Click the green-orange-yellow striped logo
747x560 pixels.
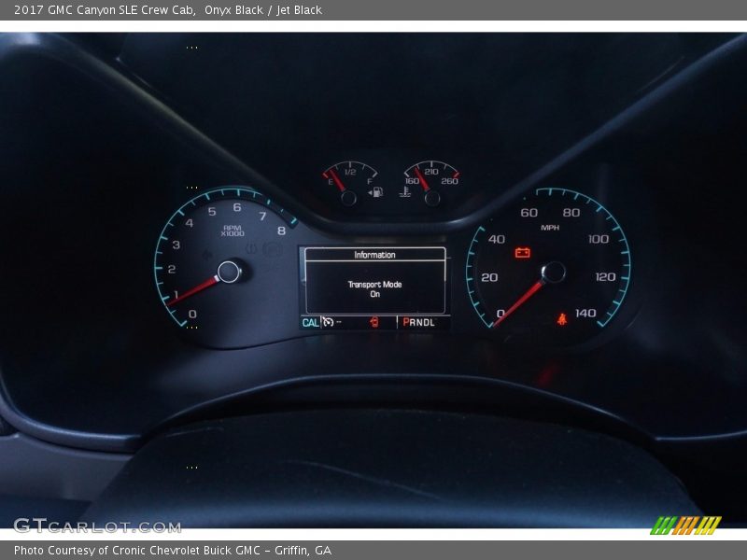(x=686, y=525)
